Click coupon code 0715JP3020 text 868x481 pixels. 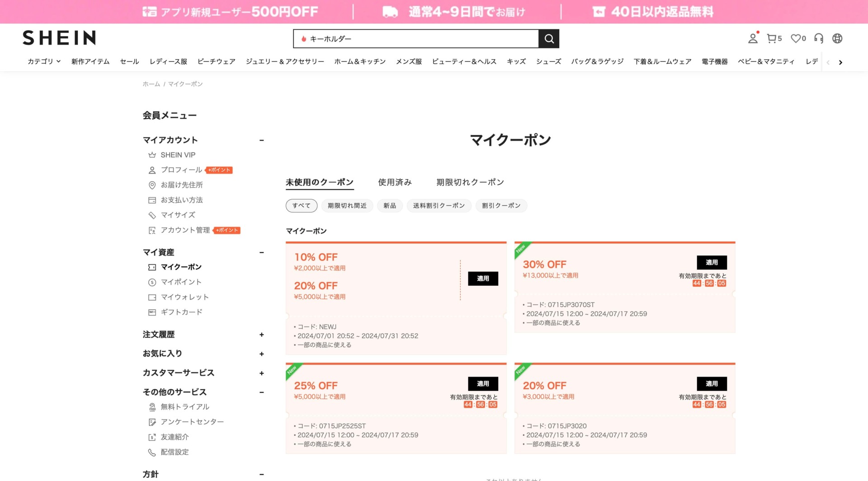567,426
